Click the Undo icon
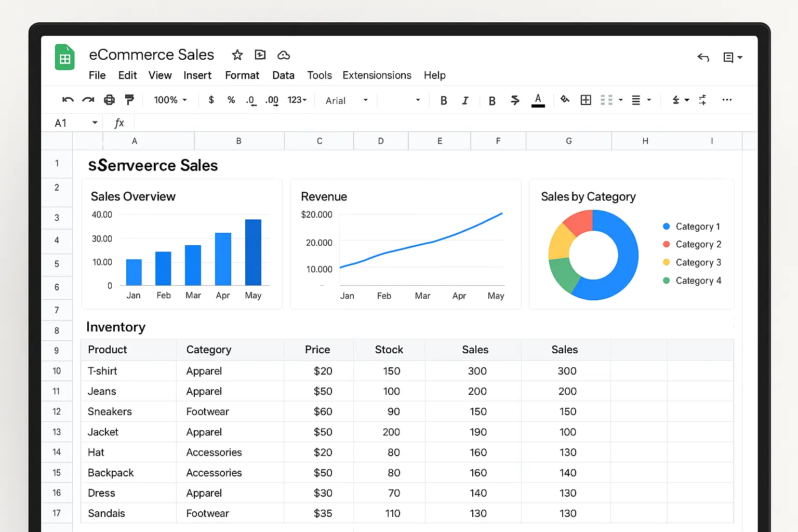The width and height of the screenshot is (798, 532). [x=68, y=100]
